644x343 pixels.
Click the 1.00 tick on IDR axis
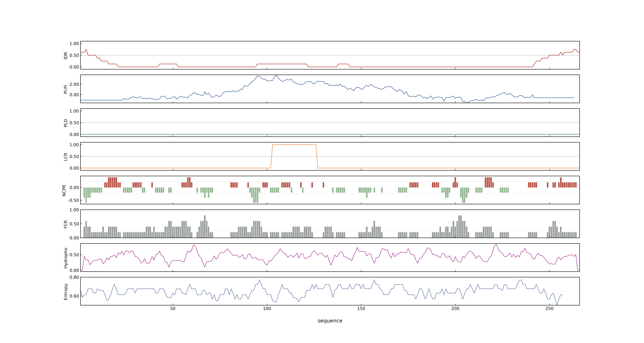74,44
